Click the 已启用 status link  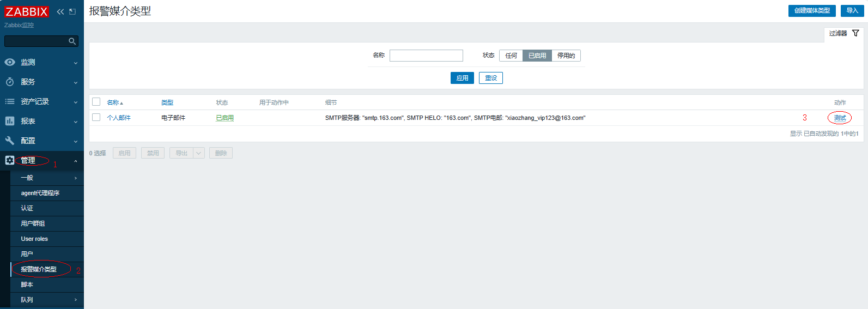coord(224,118)
